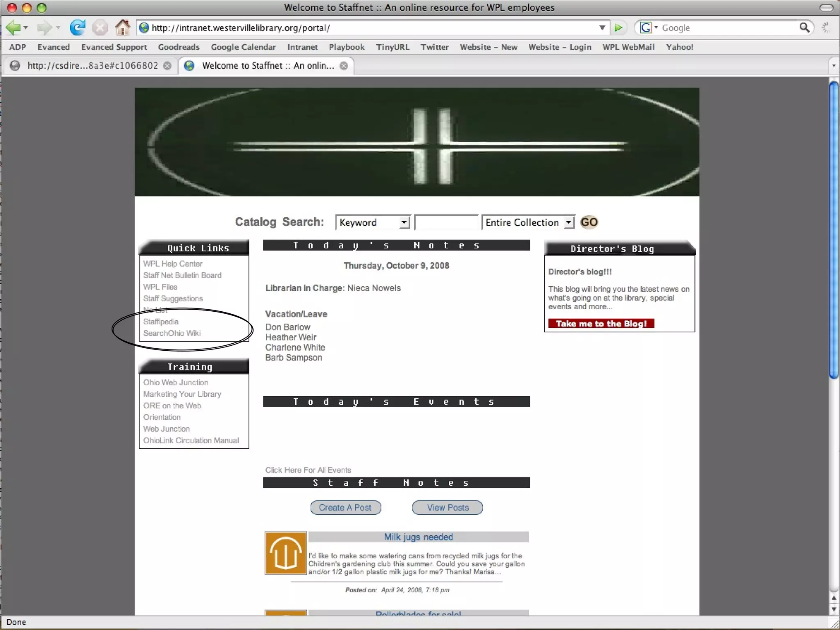Screen dimensions: 840x630
Task: Click Take me to the Blog button
Action: pyautogui.click(x=601, y=324)
